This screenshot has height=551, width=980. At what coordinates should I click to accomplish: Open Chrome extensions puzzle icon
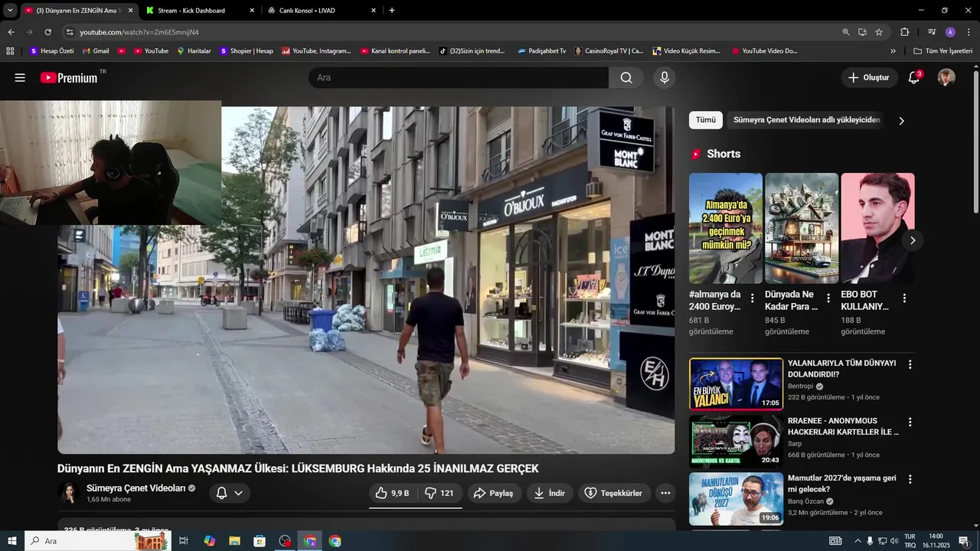pyautogui.click(x=904, y=32)
